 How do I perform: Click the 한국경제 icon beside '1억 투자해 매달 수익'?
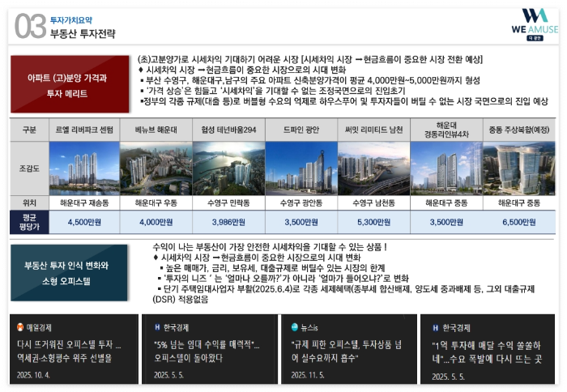(x=436, y=328)
